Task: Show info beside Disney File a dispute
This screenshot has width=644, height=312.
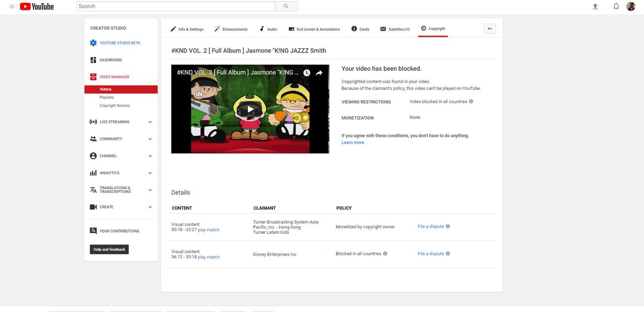Action: (448, 254)
